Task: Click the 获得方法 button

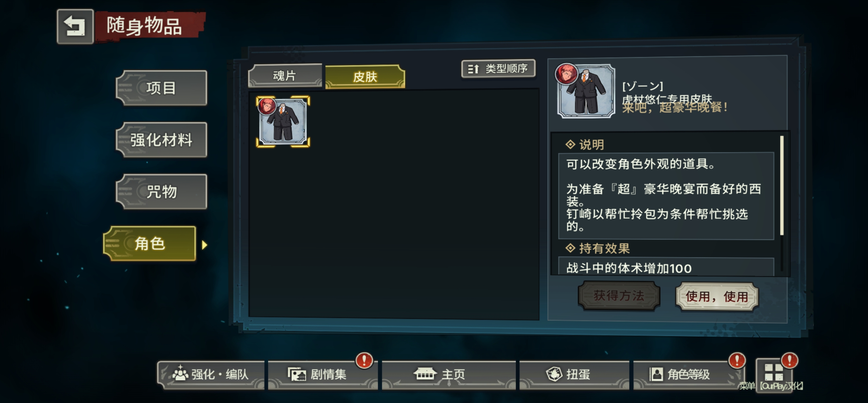Action: pyautogui.click(x=619, y=296)
